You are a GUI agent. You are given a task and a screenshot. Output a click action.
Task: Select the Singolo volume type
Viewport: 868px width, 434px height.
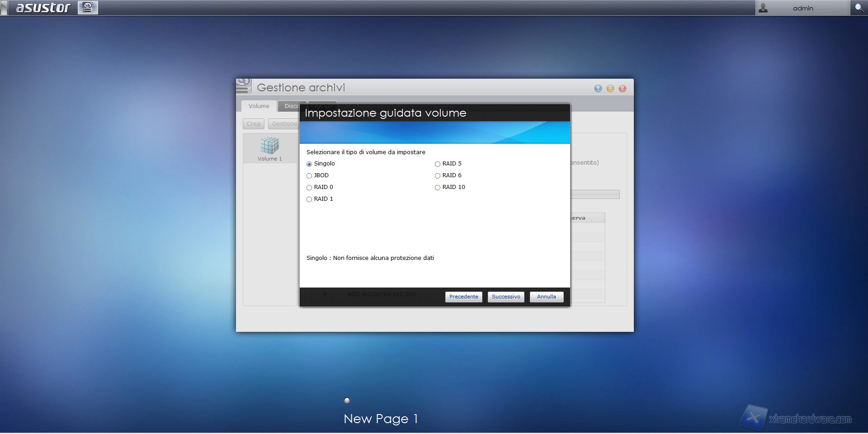[x=309, y=164]
